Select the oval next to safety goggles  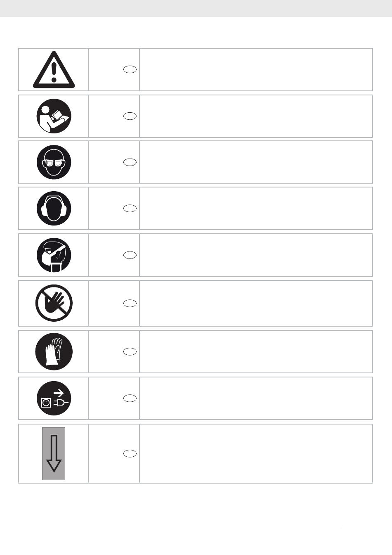click(130, 162)
